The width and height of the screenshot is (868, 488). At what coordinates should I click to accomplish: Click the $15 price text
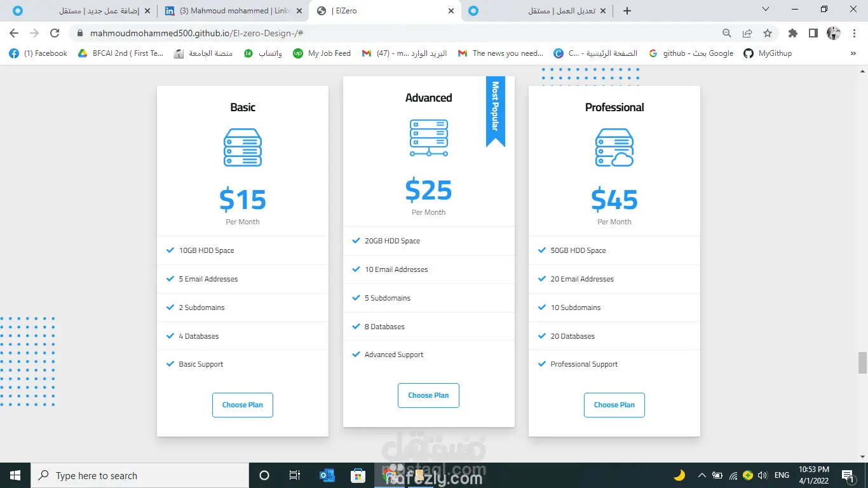(243, 200)
